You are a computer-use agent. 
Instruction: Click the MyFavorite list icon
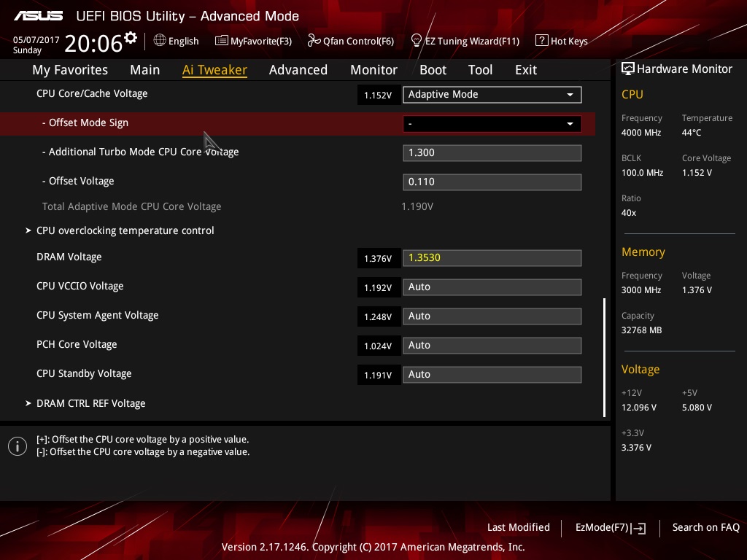pyautogui.click(x=222, y=41)
